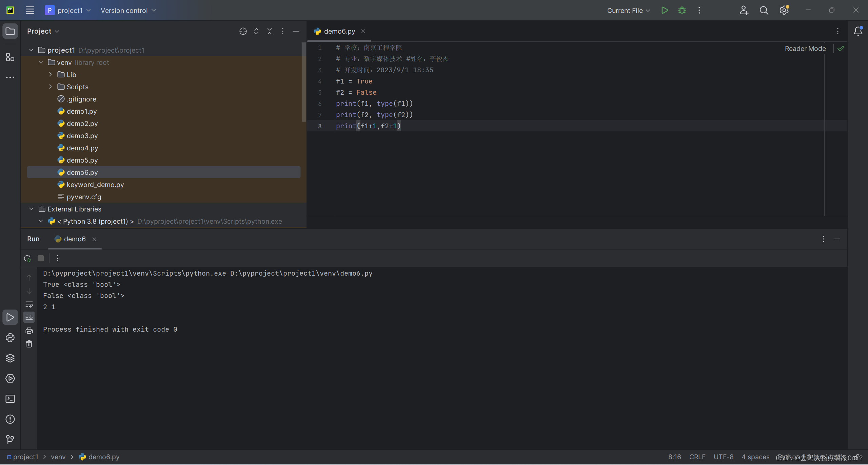Click the Debug bug icon
The image size is (868, 465).
(682, 10)
